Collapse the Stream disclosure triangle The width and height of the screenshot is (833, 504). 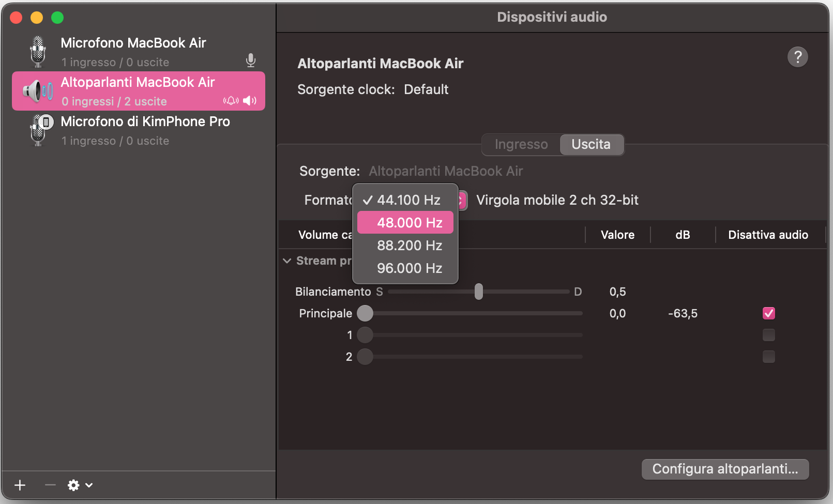[x=288, y=261]
